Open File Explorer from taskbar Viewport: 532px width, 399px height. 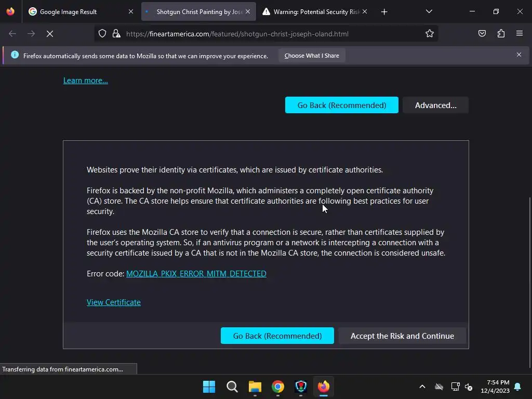pos(255,387)
